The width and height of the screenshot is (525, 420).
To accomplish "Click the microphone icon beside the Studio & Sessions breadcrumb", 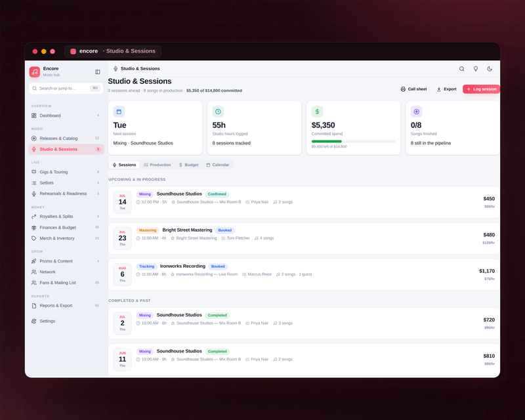I will tap(115, 69).
